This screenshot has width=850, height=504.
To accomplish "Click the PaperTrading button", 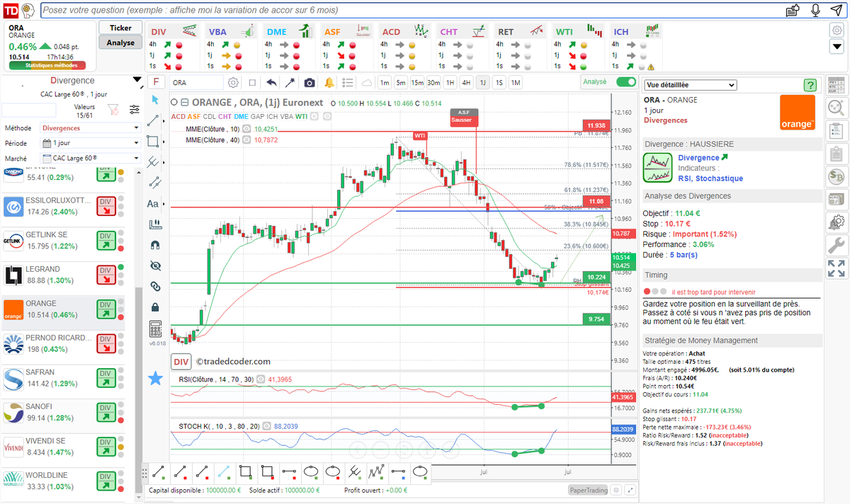I will click(x=588, y=490).
